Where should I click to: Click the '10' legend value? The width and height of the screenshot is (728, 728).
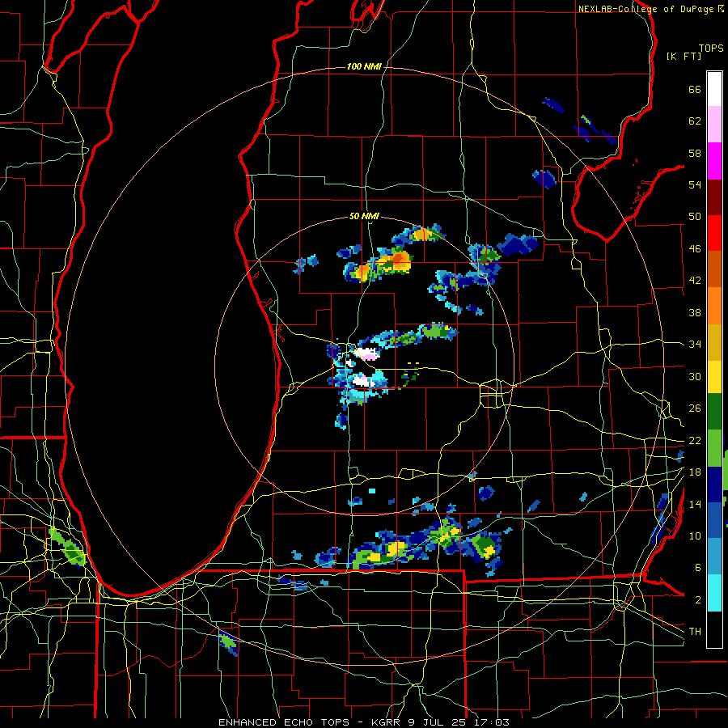pos(695,535)
